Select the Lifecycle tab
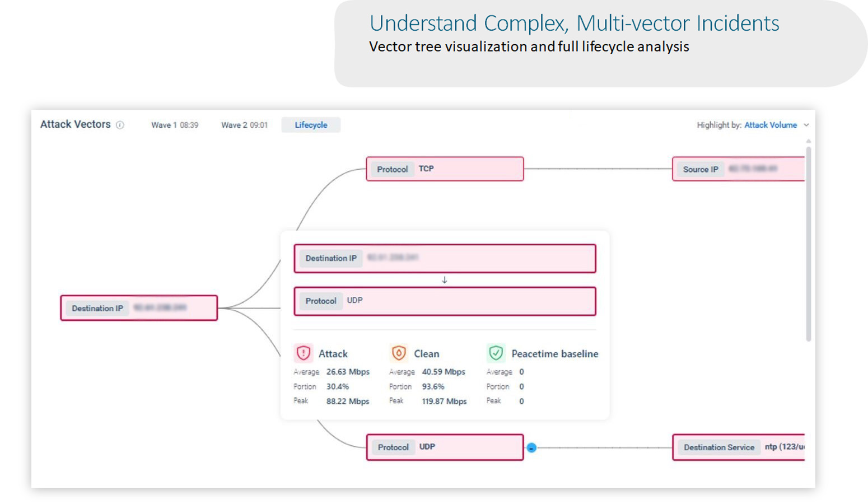 point(311,125)
